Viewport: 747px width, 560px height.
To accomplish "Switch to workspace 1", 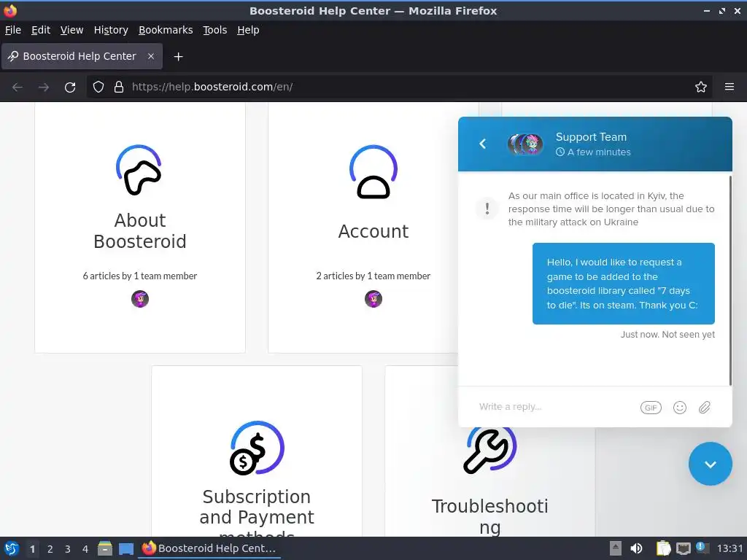I will click(32, 549).
